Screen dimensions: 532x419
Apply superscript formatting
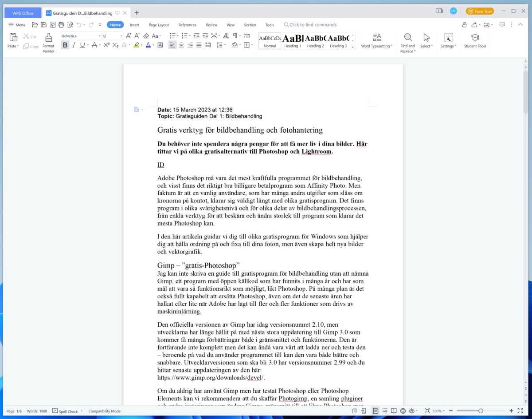point(106,45)
